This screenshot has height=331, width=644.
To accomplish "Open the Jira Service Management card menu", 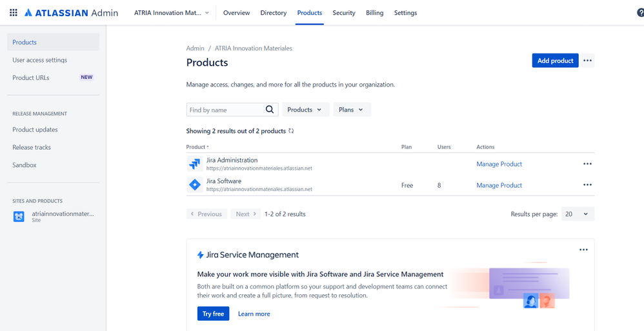I will coord(583,250).
